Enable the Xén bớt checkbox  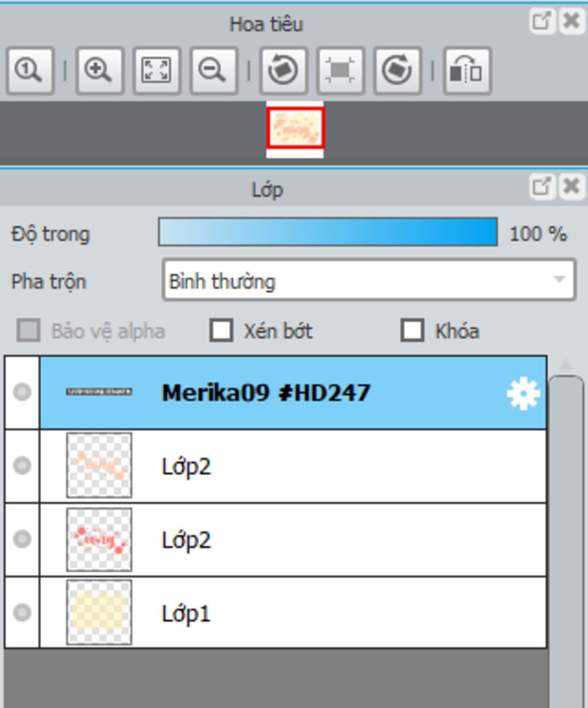(x=222, y=330)
